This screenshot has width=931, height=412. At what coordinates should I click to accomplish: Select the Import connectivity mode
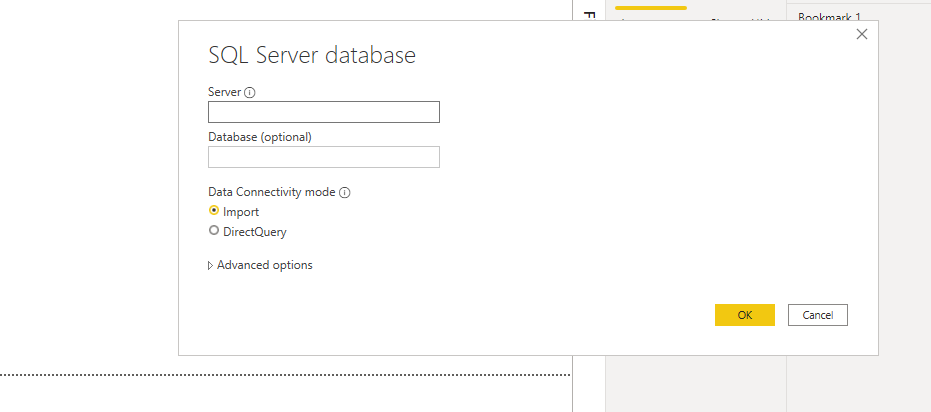[214, 211]
